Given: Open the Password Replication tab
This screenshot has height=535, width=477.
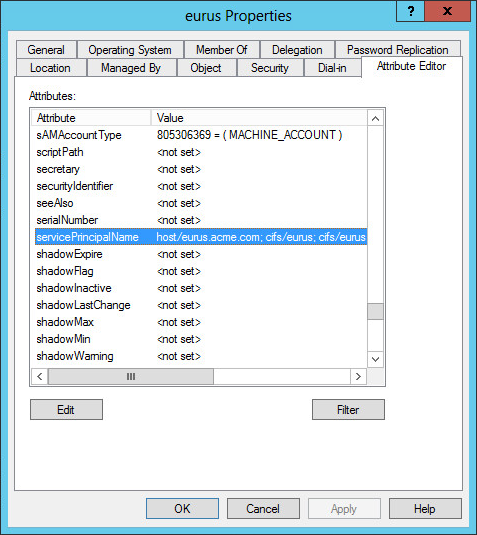Looking at the screenshot, I should 398,50.
